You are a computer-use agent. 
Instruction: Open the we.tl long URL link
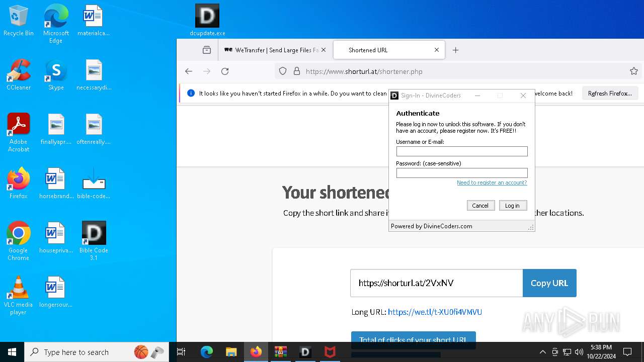pos(435,312)
